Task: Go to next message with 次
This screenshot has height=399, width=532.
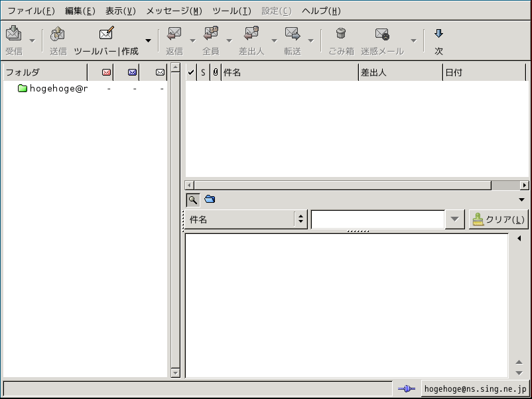Action: point(438,40)
